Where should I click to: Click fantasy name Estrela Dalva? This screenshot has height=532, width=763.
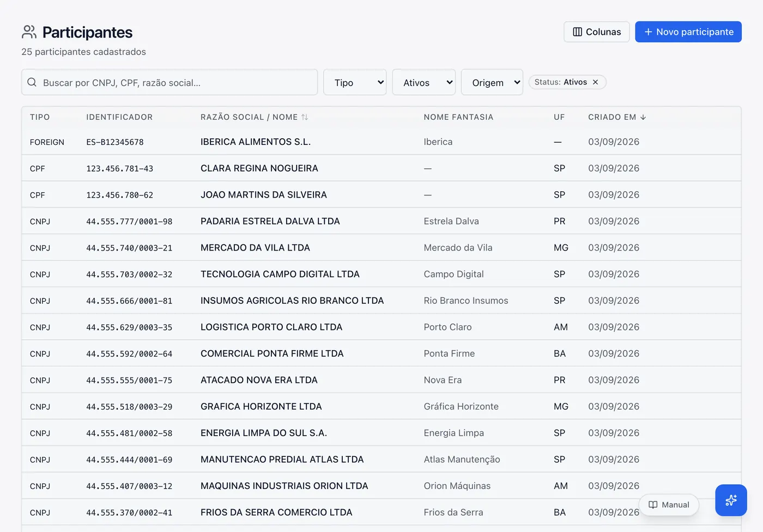tap(451, 221)
